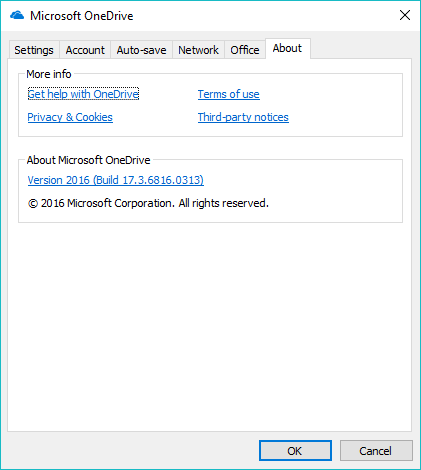Viewport: 421px width, 470px height.
Task: Click the OneDrive cloud icon in title bar
Action: coord(17,15)
